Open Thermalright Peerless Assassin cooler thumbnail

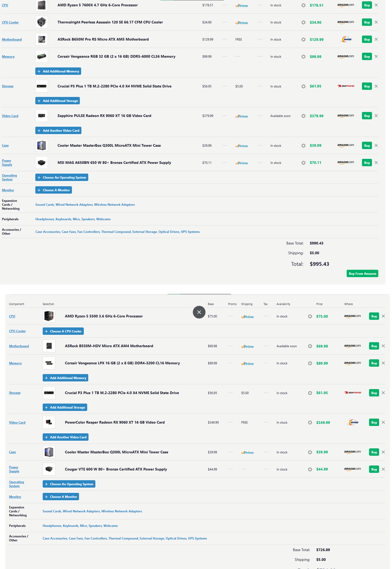tap(42, 22)
